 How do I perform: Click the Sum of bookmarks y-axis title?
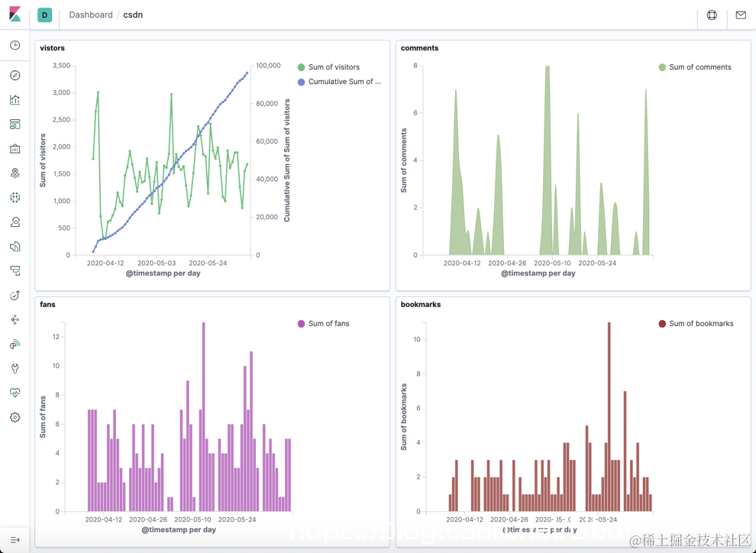pyautogui.click(x=404, y=417)
